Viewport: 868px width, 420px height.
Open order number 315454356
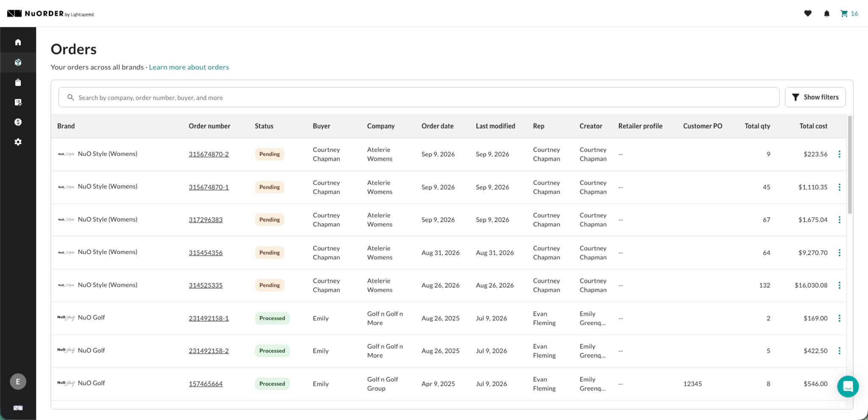pos(206,253)
